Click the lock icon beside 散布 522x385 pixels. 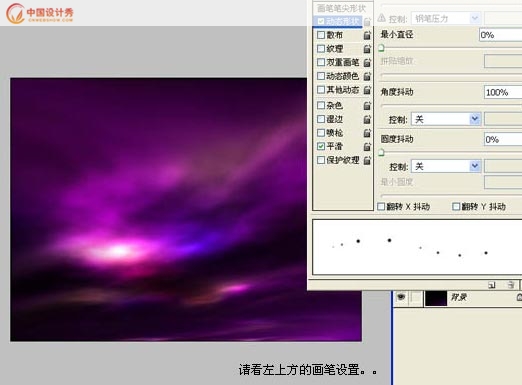coord(367,35)
